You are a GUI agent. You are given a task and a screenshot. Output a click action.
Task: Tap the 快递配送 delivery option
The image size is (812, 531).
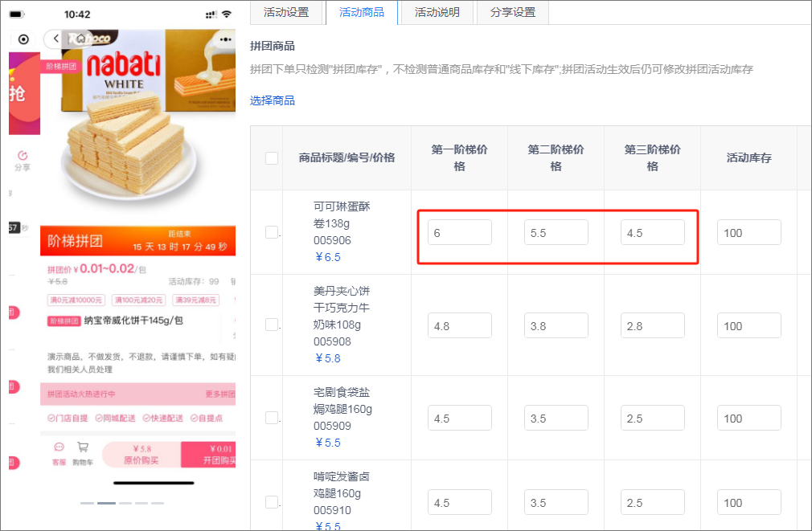(162, 419)
